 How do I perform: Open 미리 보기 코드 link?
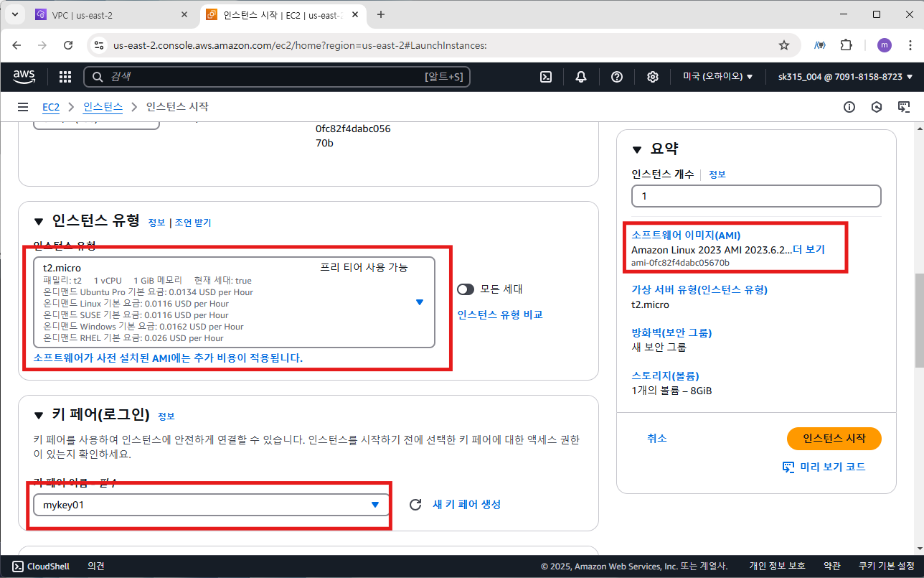coord(824,467)
